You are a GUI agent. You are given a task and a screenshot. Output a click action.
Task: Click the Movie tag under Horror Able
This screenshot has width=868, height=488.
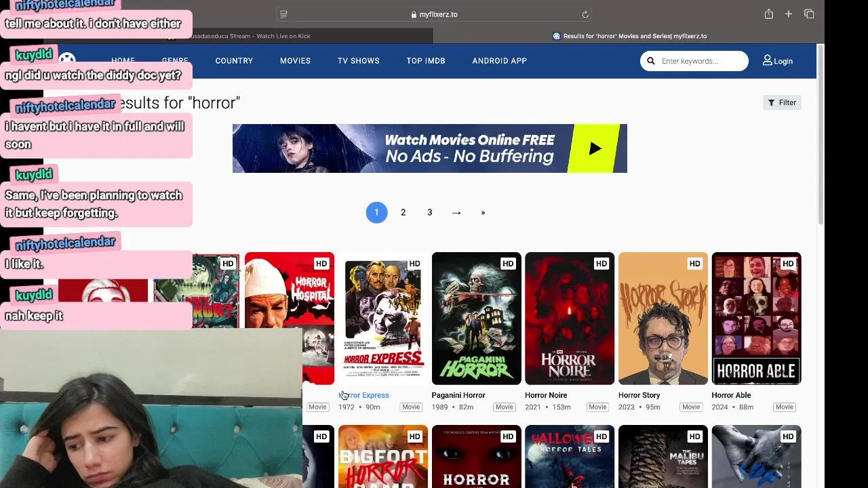click(785, 407)
